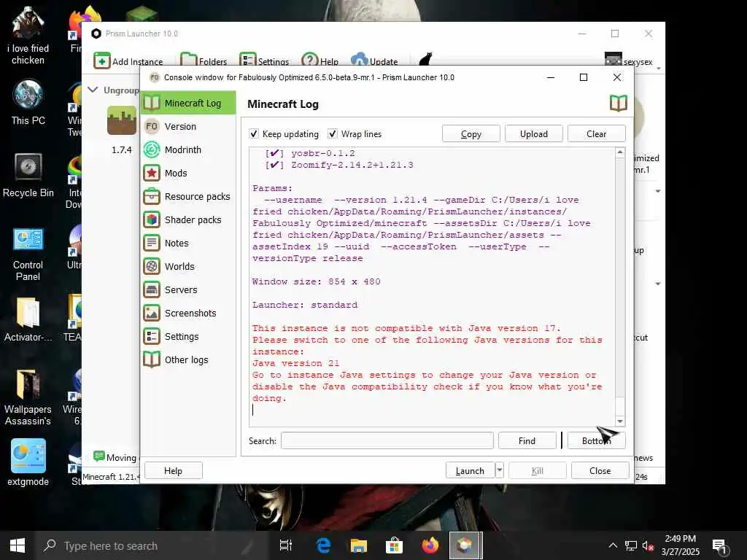Clear the Minecraft log
This screenshot has height=560, width=747.
597,134
